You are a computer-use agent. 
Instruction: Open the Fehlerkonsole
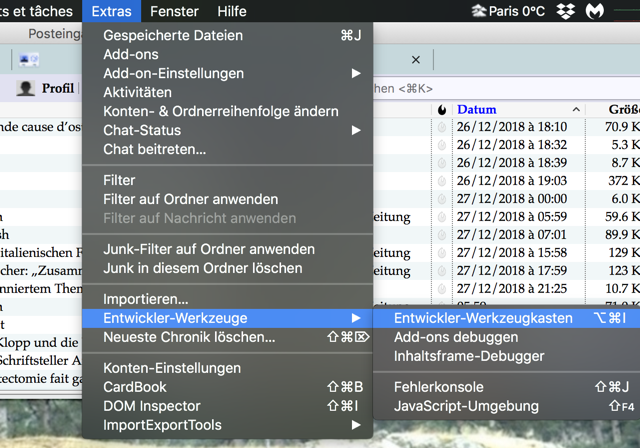click(507, 387)
